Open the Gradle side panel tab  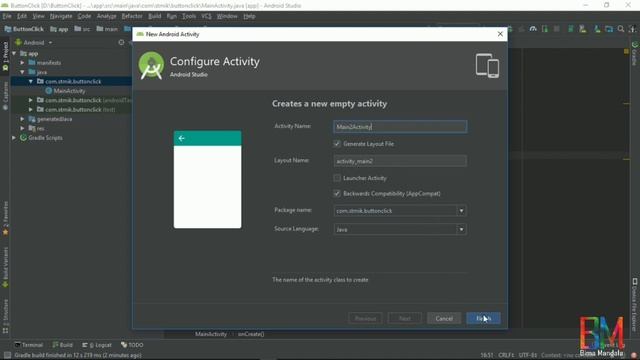coord(635,53)
